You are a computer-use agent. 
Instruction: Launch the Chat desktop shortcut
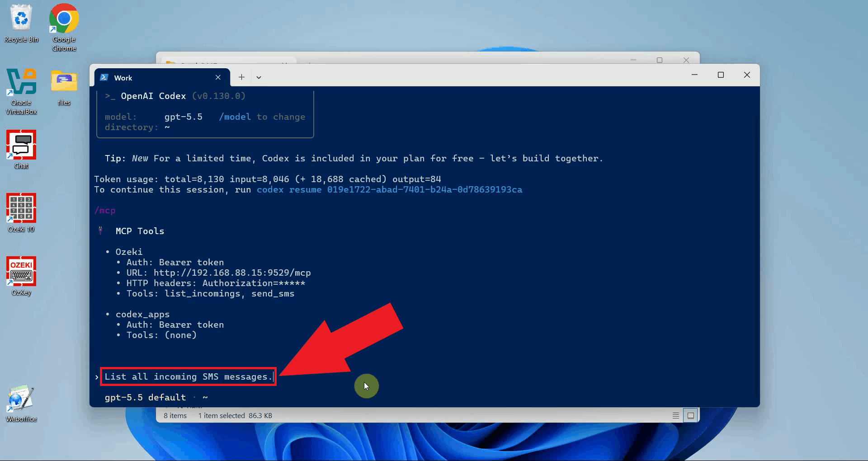click(21, 150)
